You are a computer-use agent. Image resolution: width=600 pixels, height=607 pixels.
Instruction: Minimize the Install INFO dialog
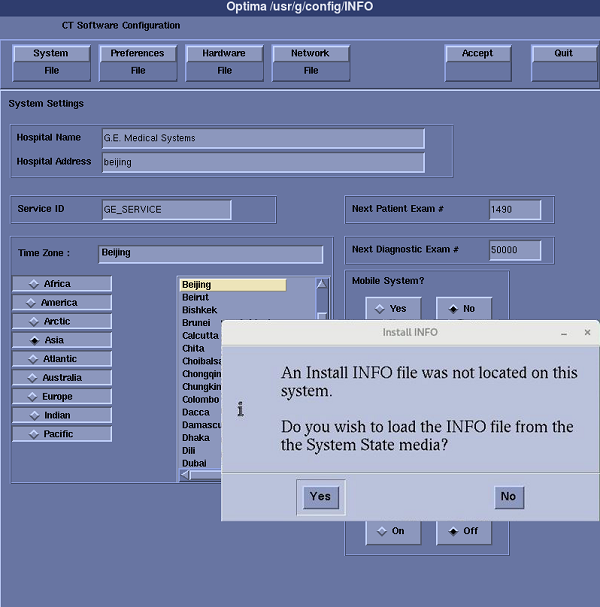tap(565, 332)
